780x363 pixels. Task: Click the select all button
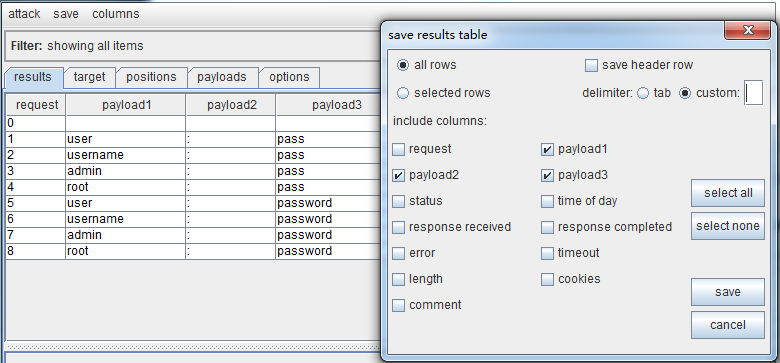pyautogui.click(x=728, y=193)
